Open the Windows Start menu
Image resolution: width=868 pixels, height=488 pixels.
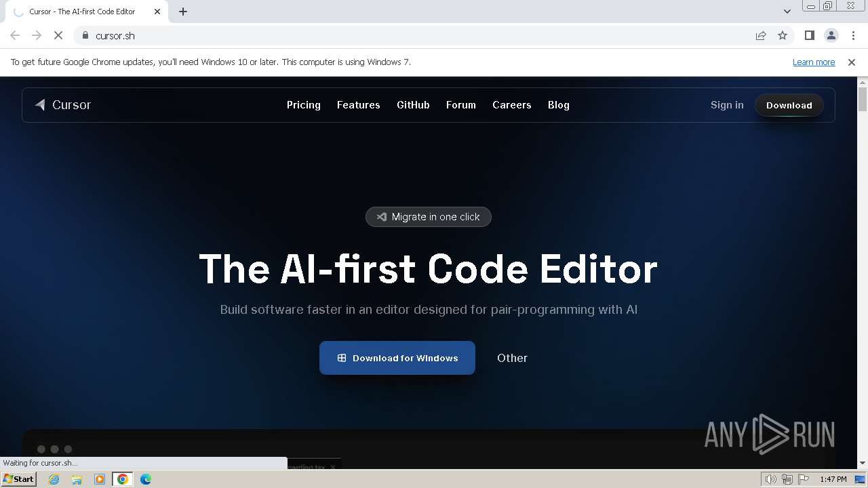pyautogui.click(x=18, y=479)
